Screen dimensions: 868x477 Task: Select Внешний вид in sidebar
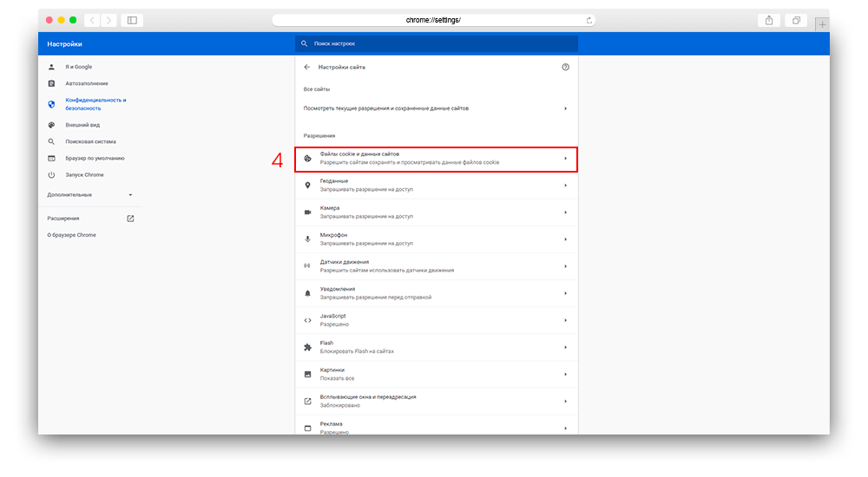(82, 125)
